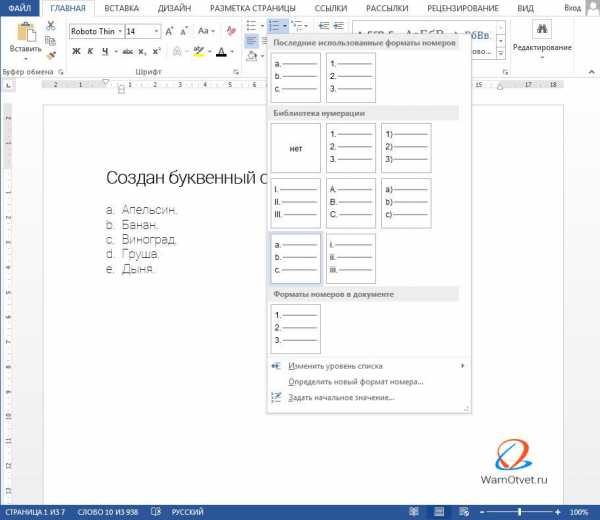
Task: Apply font color with the red-underlined A
Action: click(221, 51)
